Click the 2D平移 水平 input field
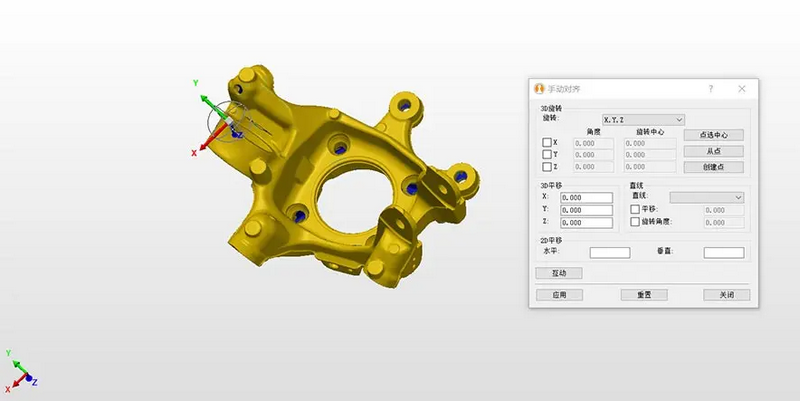This screenshot has height=401, width=800. pos(610,253)
